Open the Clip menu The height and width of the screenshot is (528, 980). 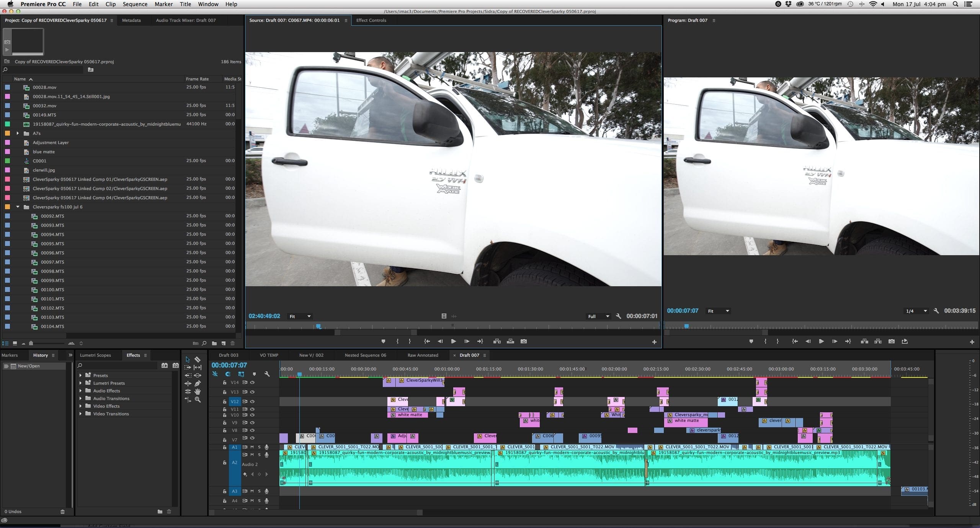111,4
